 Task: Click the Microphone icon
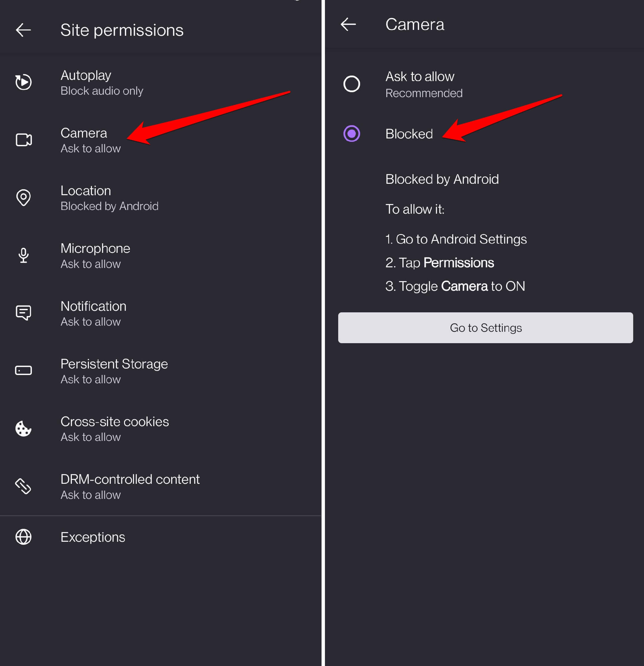pos(23,256)
